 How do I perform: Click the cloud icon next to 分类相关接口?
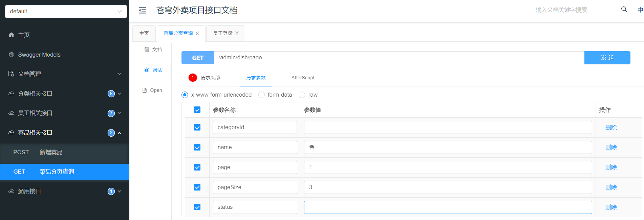tap(11, 94)
